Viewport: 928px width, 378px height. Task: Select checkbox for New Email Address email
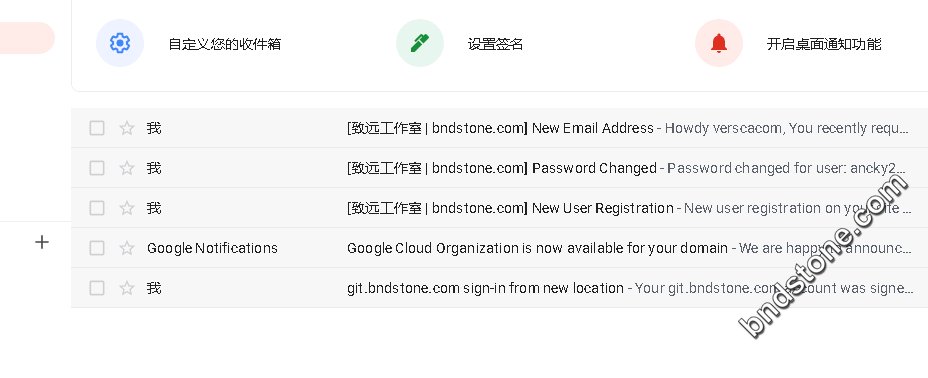(97, 128)
